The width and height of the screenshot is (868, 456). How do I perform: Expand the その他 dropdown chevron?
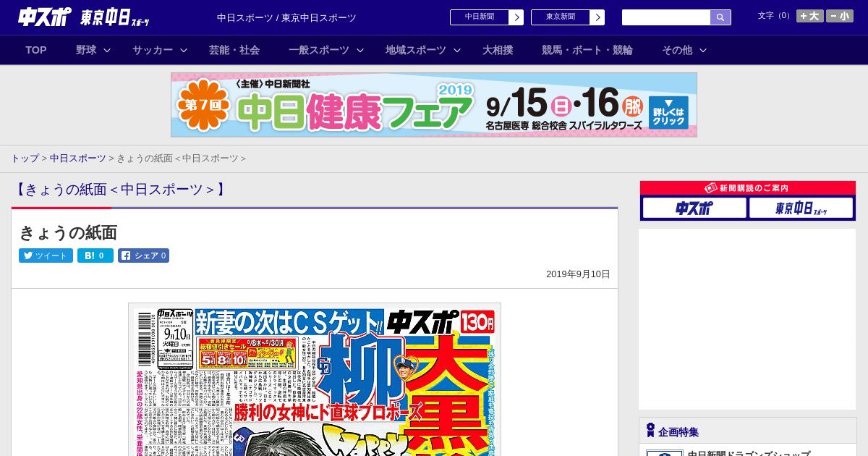coord(703,50)
